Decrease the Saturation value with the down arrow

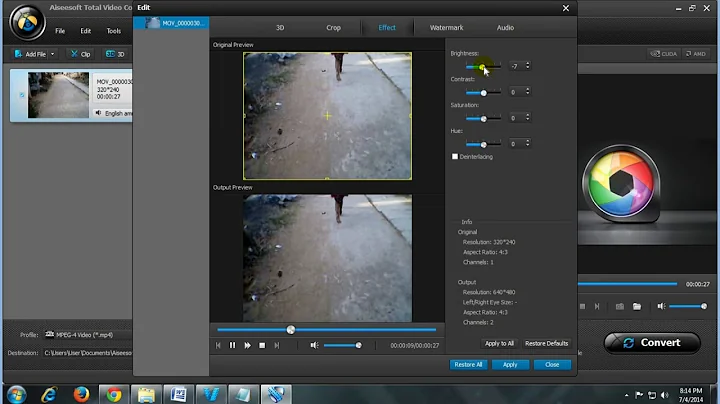click(528, 120)
